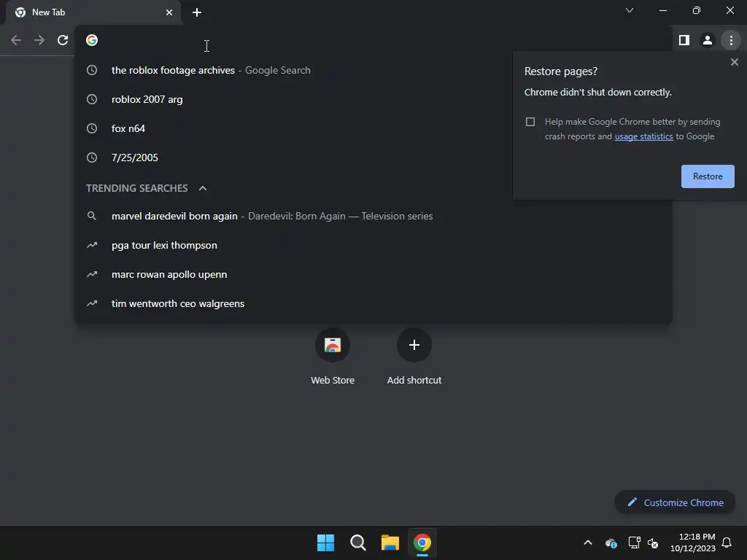Open File Explorer from the taskbar
Viewport: 747px width, 560px height.
coord(390,542)
